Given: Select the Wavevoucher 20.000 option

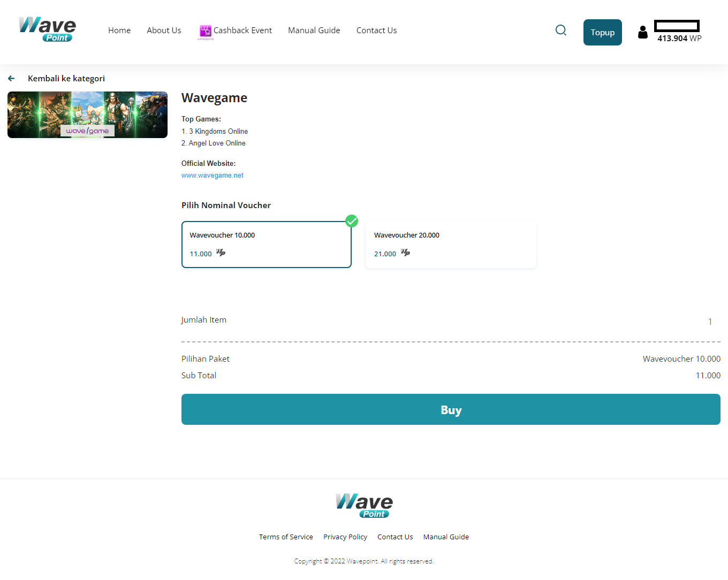Looking at the screenshot, I should tap(451, 245).
